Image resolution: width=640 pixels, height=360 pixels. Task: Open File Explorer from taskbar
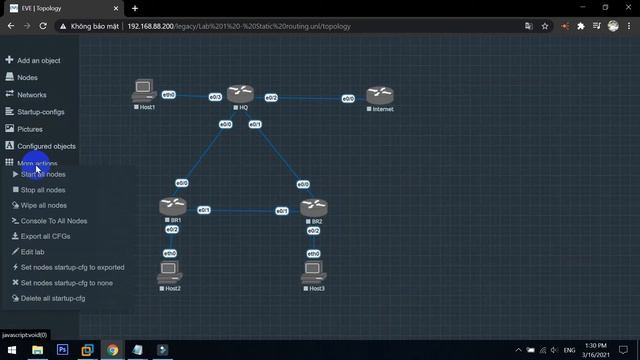(38, 350)
